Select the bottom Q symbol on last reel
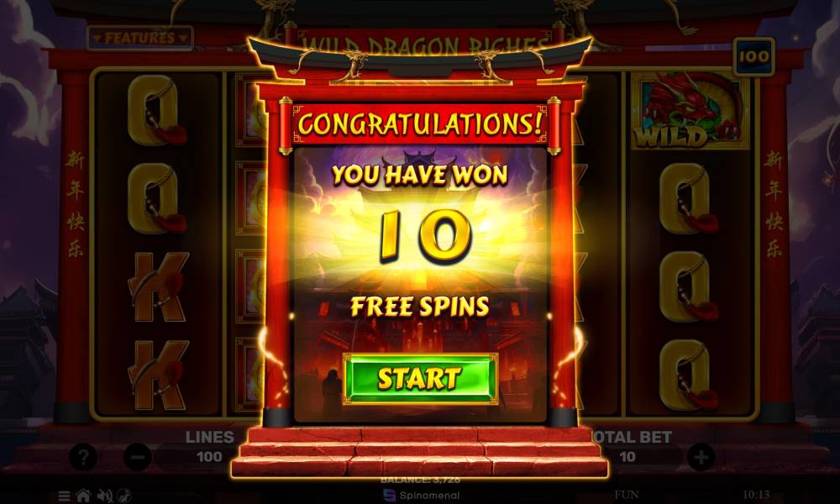The image size is (840, 504). pos(689,375)
